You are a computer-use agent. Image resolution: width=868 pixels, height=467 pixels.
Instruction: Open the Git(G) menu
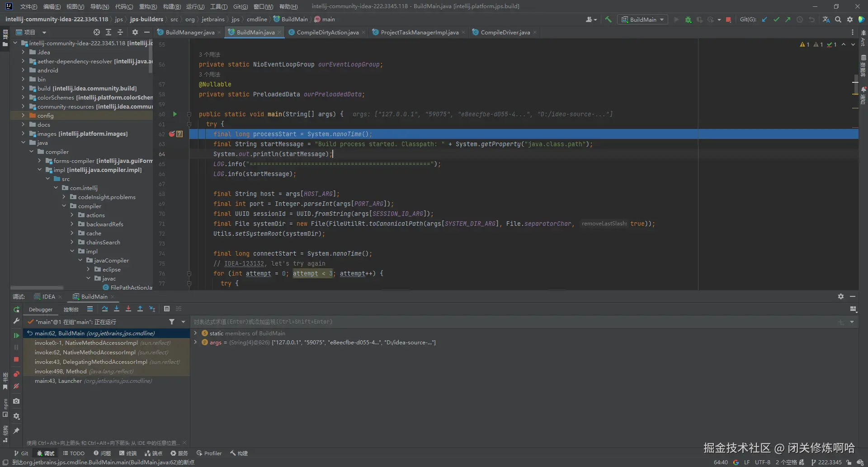click(240, 6)
